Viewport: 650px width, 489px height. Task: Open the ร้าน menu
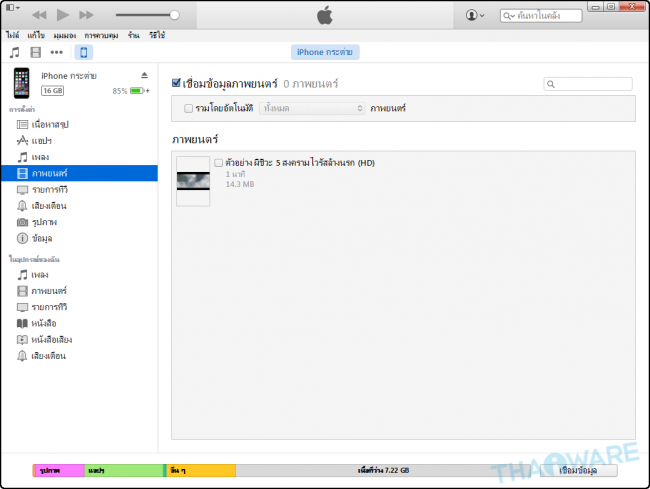133,35
